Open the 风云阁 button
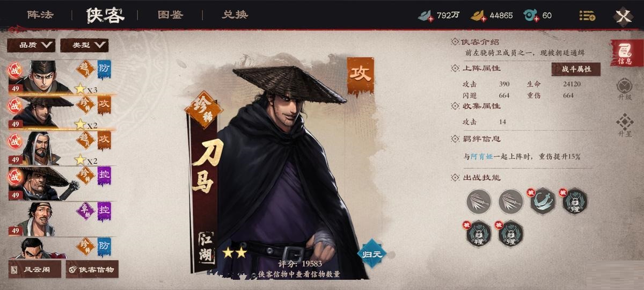This screenshot has height=290, width=644. pos(35,269)
